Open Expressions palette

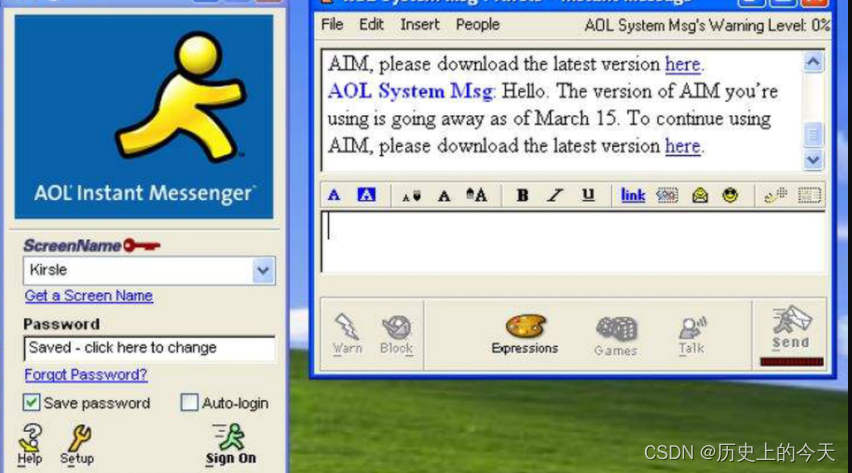pos(525,334)
